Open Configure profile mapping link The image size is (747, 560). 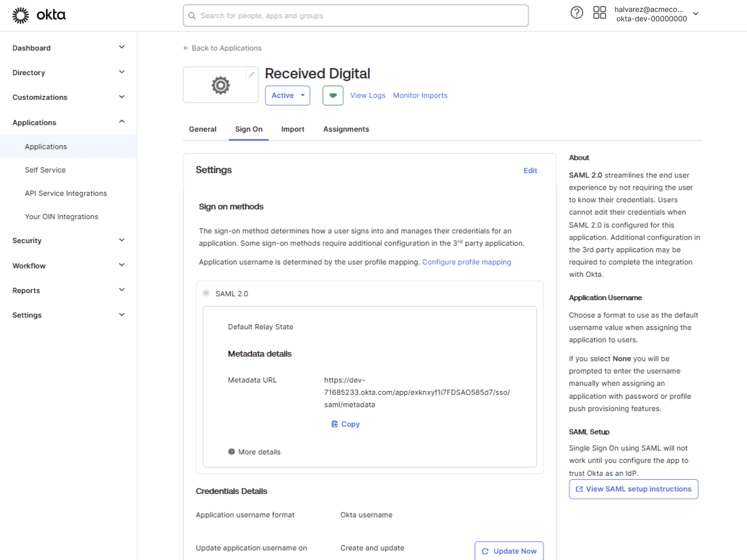[466, 262]
